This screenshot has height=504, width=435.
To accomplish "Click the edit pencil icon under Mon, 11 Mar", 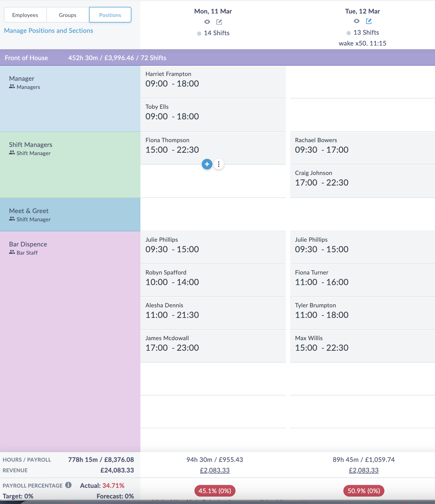I will click(219, 22).
